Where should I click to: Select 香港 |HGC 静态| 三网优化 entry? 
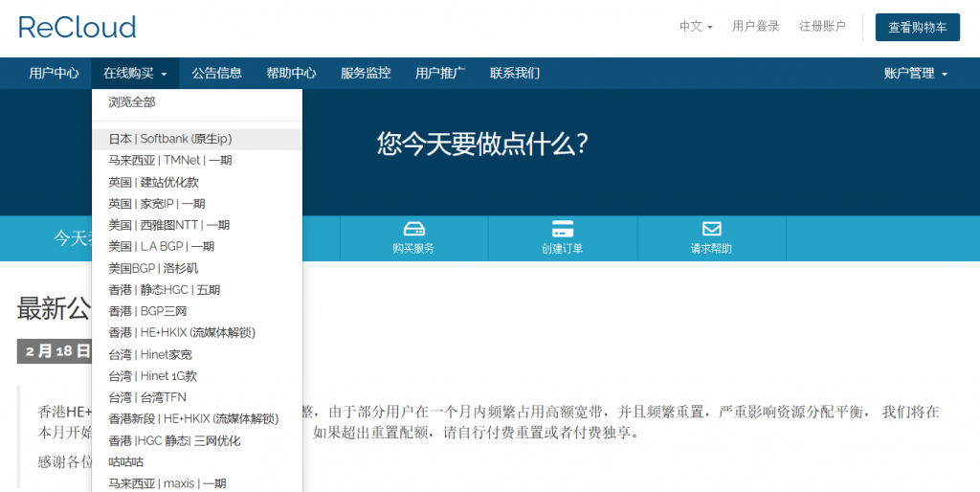click(x=197, y=440)
